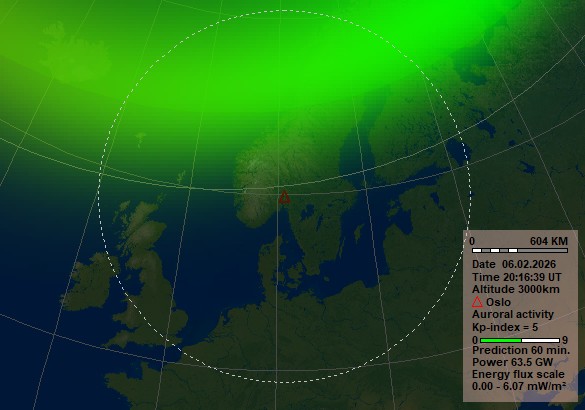
Task: Click the 'Kp-index = 5' text
Action: point(505,327)
